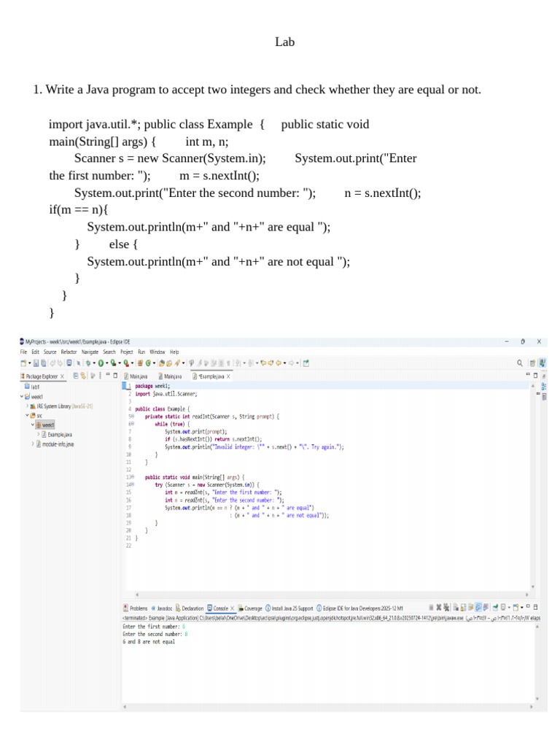Open the Source menu
The width and height of the screenshot is (560, 747).
coord(50,352)
